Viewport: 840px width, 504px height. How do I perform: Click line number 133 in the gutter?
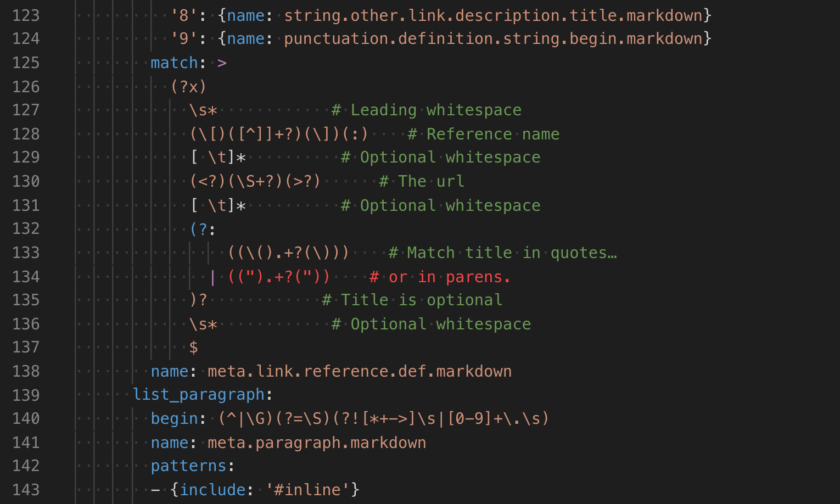tap(25, 253)
